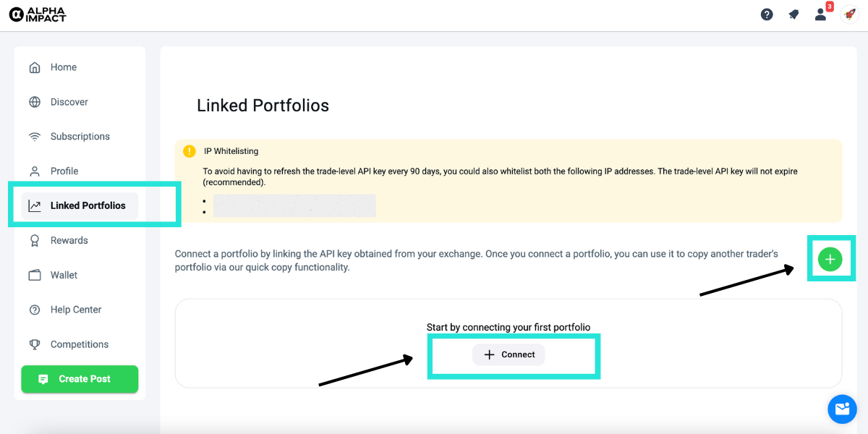Click the Wallet icon in sidebar

coord(35,276)
